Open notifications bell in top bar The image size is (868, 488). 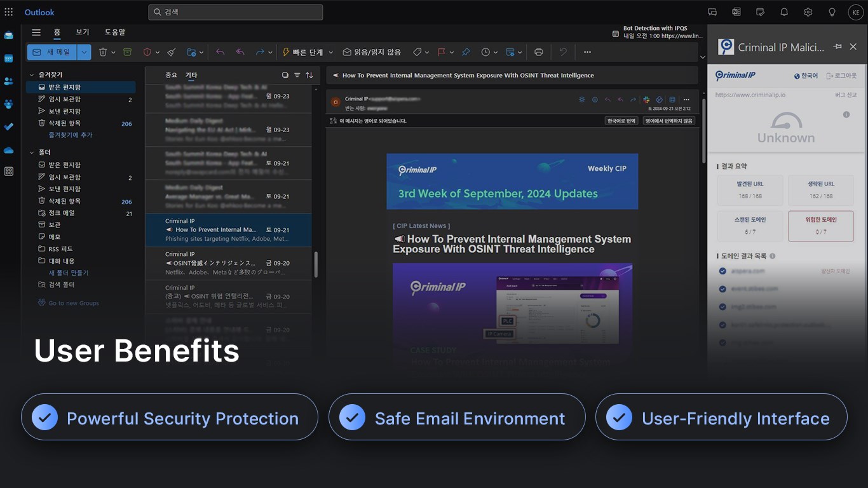tap(784, 12)
